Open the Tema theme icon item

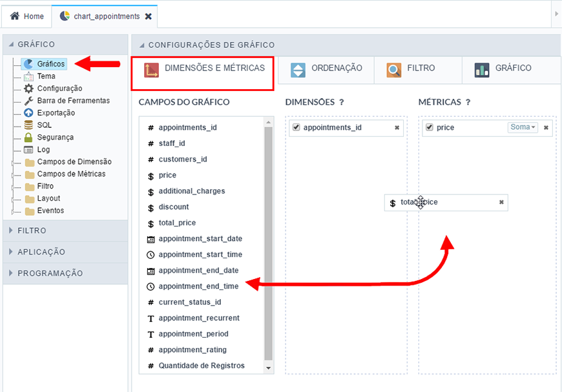(28, 76)
